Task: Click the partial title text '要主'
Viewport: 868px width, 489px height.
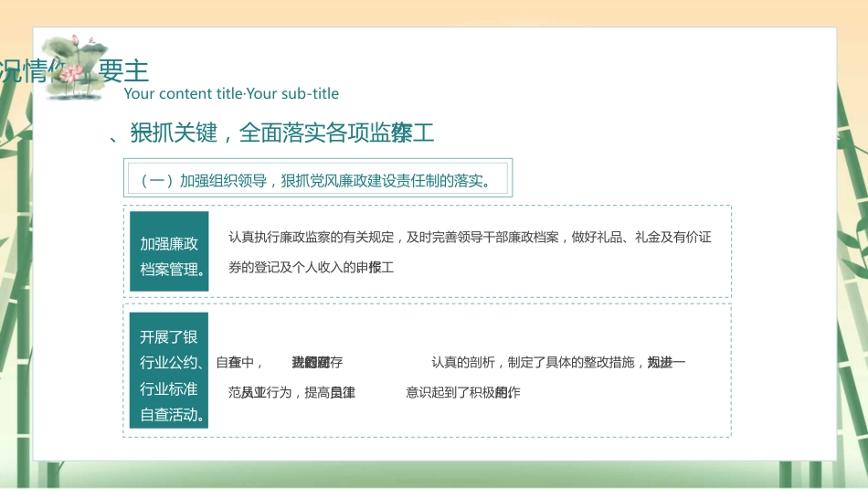Action: [x=123, y=71]
